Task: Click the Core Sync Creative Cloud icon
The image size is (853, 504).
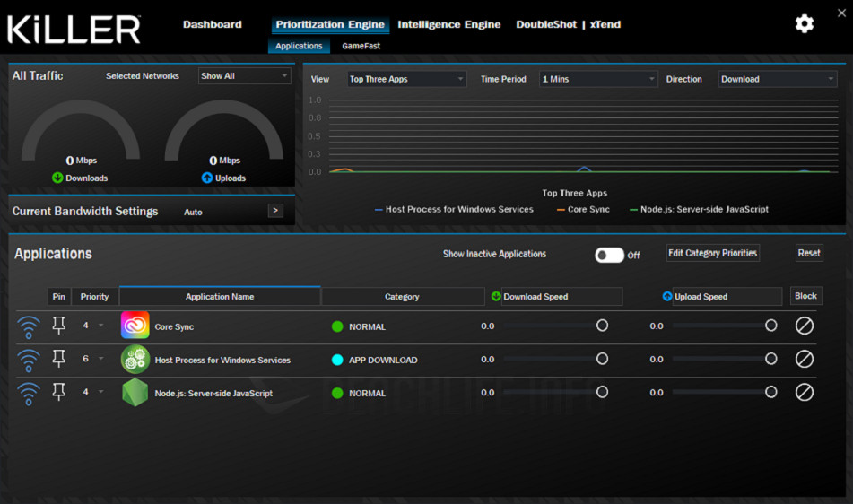Action: coord(135,326)
